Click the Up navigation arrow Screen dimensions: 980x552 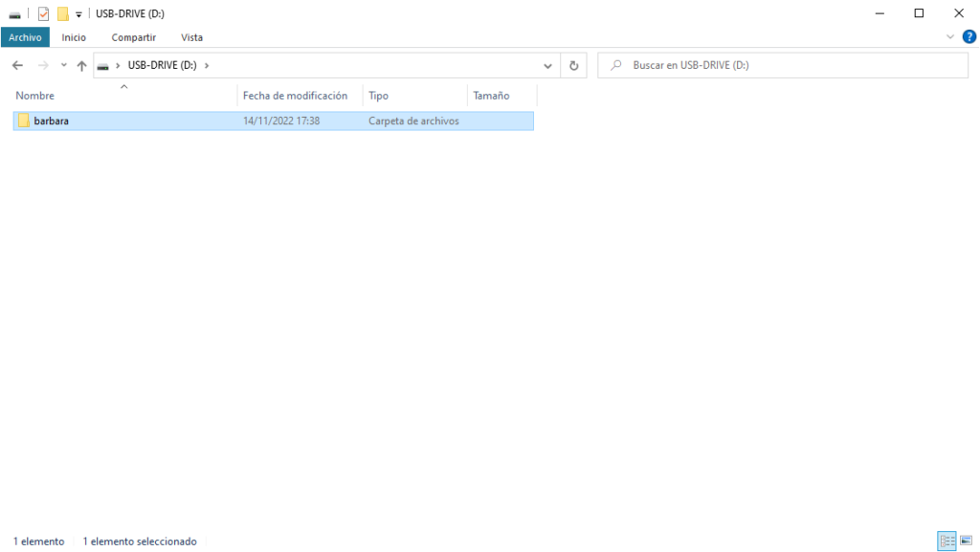pyautogui.click(x=81, y=65)
